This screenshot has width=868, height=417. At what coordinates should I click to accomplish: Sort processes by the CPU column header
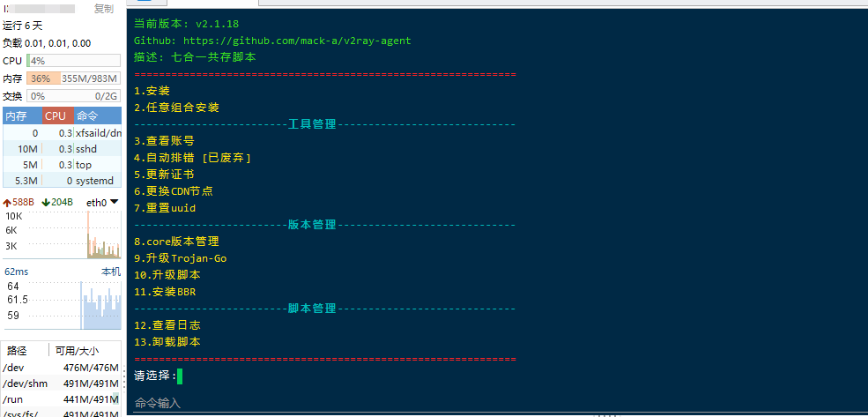57,115
